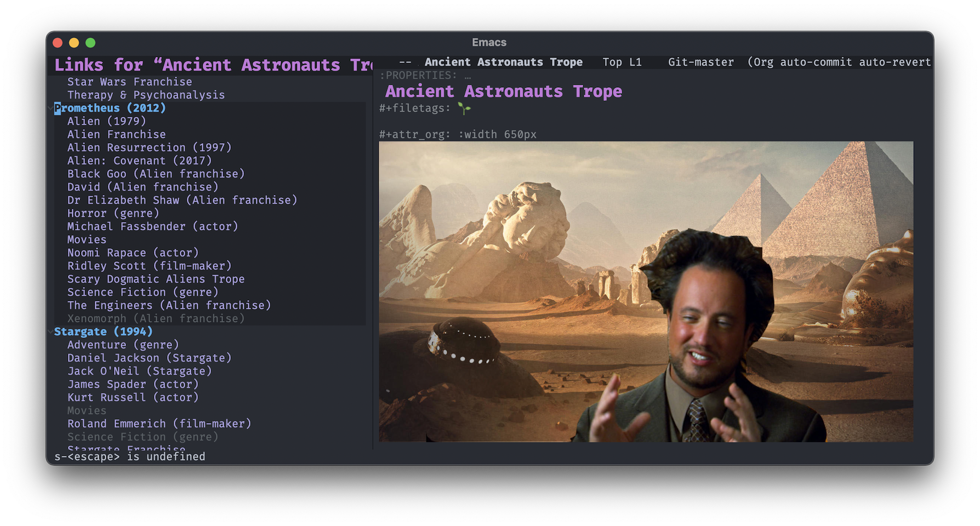Select dimmed Movies under Stargate section
This screenshot has width=980, height=526.
pos(87,410)
